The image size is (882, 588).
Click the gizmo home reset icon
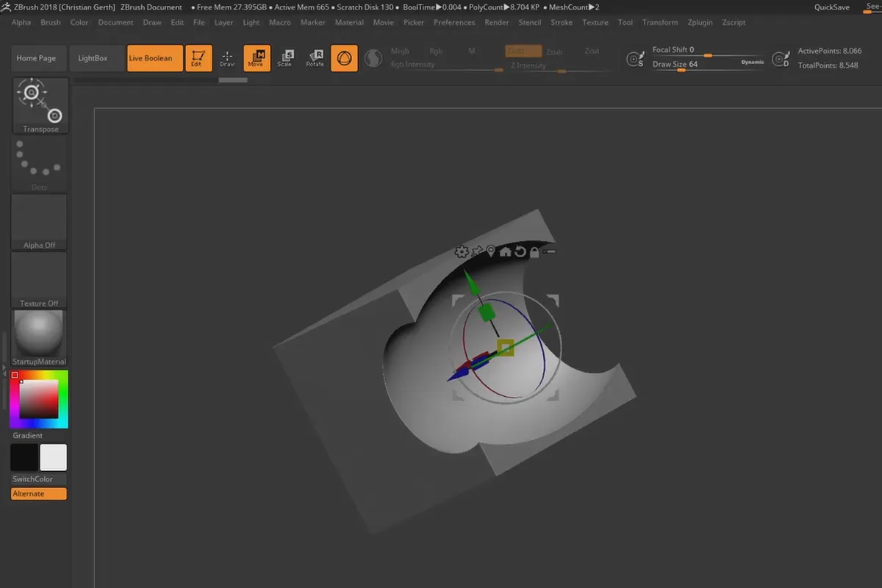(x=506, y=252)
